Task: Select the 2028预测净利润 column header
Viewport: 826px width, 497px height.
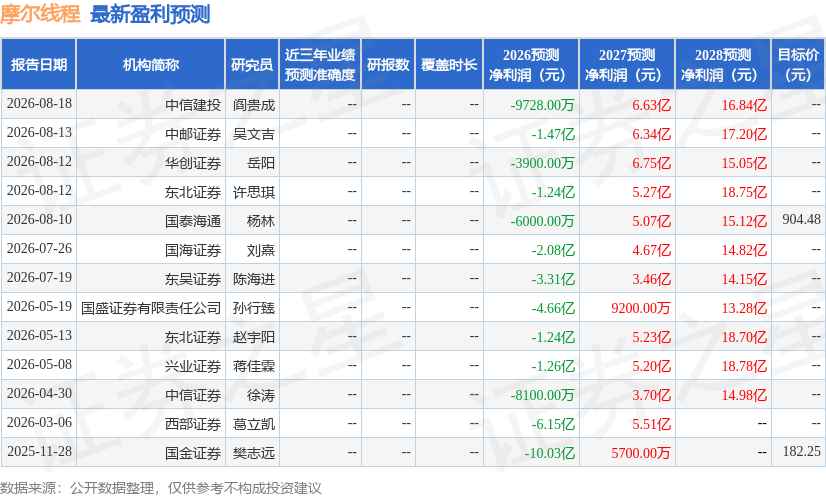Action: click(722, 64)
